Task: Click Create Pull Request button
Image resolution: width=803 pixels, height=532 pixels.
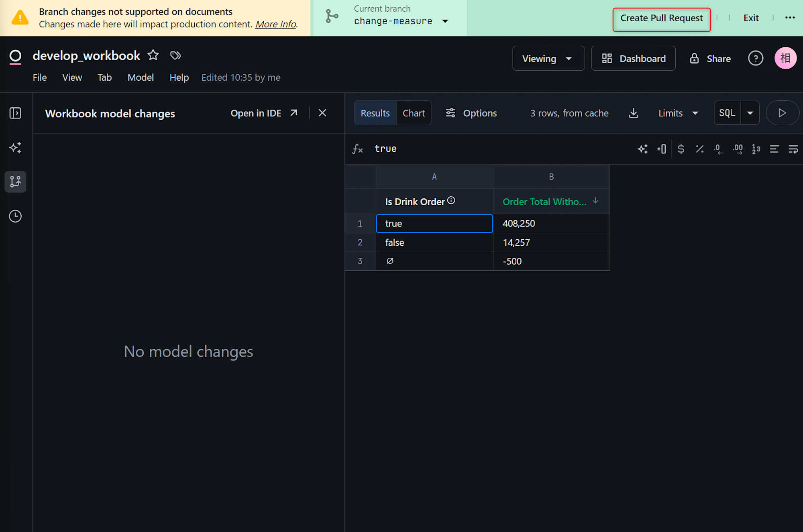Action: tap(661, 18)
